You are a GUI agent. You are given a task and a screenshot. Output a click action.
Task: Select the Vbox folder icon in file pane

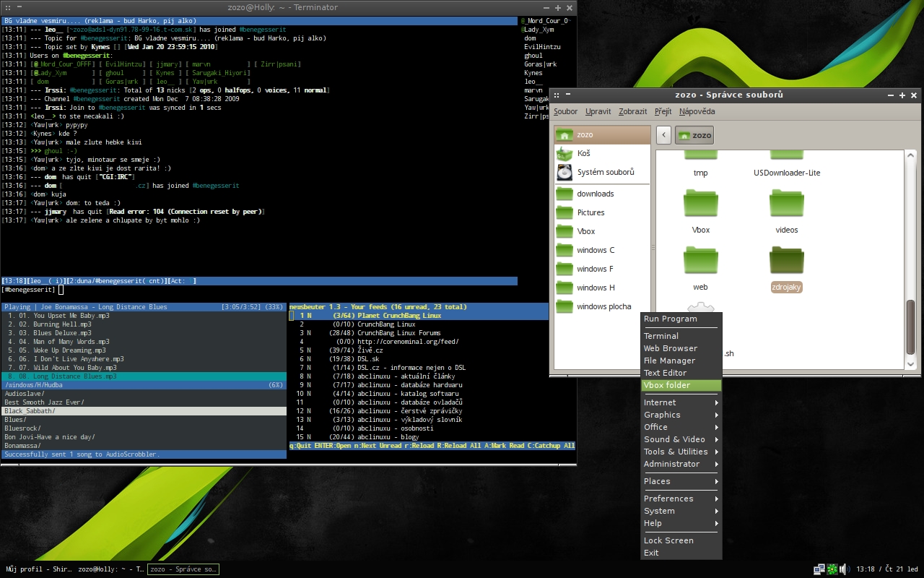point(701,204)
